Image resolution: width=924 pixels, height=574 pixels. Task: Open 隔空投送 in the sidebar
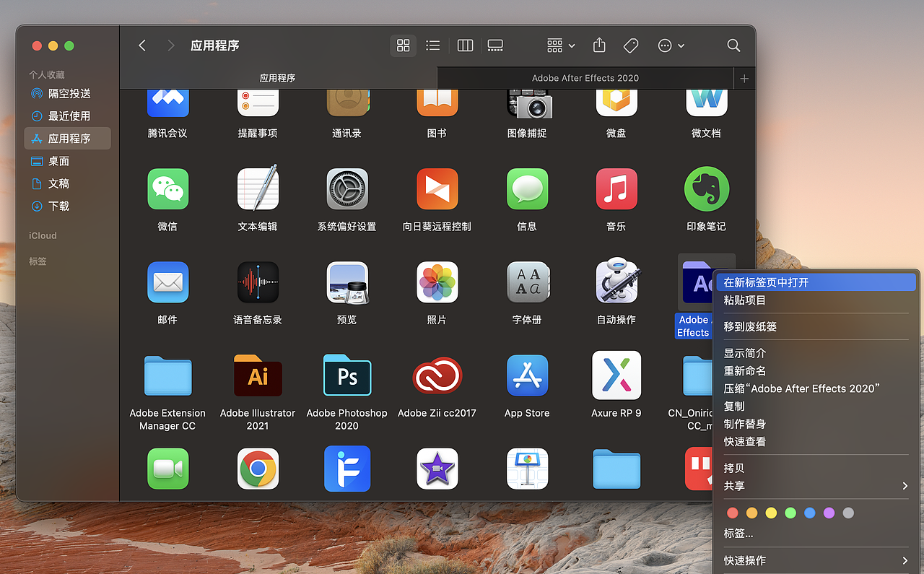[x=67, y=94]
